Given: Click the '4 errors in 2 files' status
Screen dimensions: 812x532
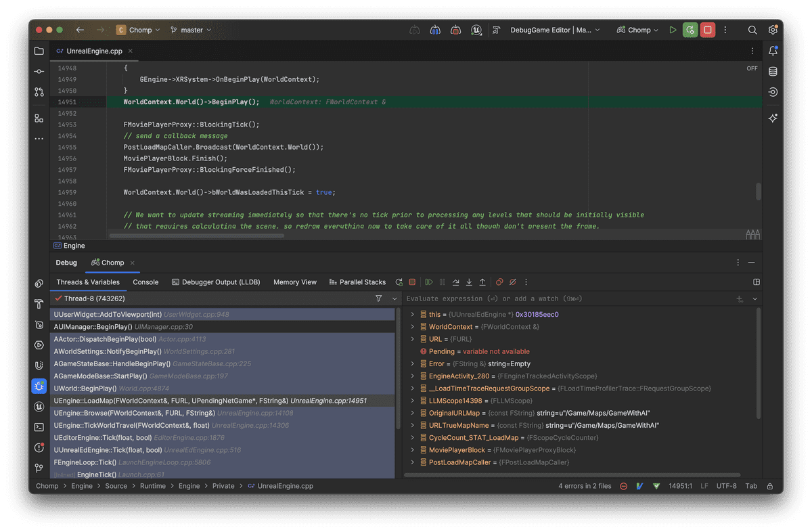Looking at the screenshot, I should coord(585,486).
